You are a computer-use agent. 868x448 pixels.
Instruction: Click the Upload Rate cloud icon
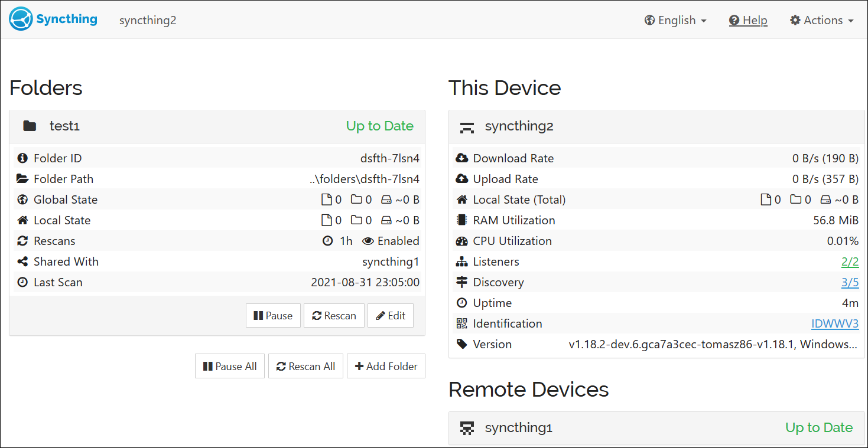462,178
